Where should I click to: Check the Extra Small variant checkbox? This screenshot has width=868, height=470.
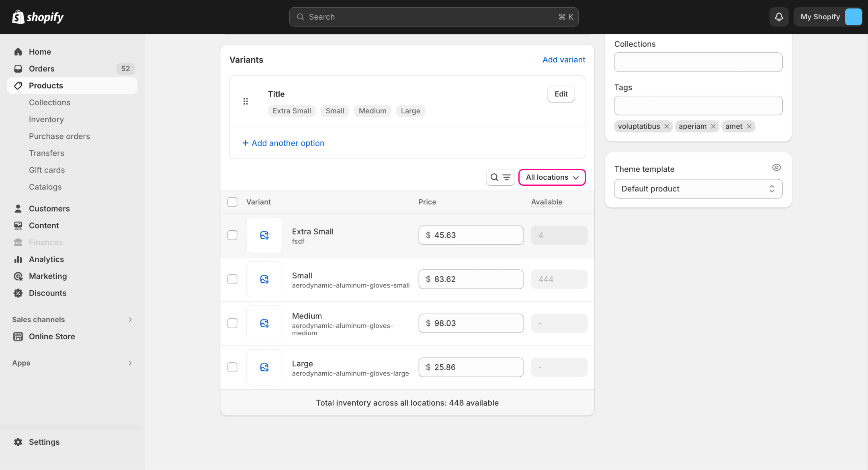232,235
